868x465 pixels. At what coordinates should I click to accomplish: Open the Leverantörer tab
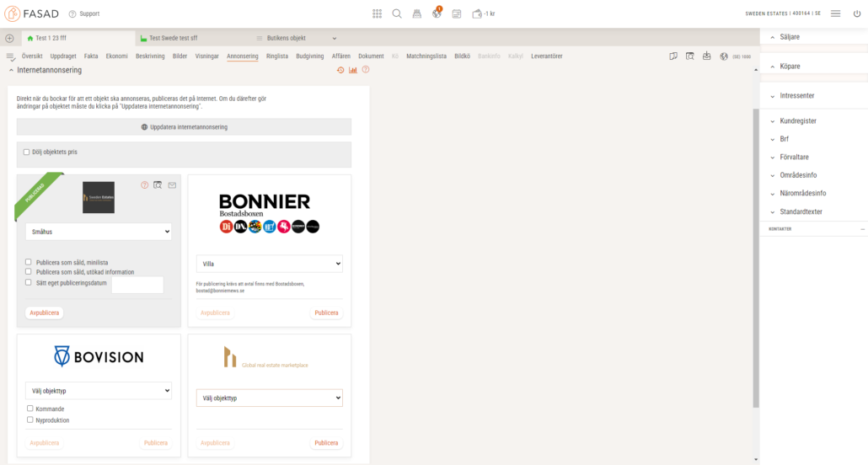[x=547, y=56]
